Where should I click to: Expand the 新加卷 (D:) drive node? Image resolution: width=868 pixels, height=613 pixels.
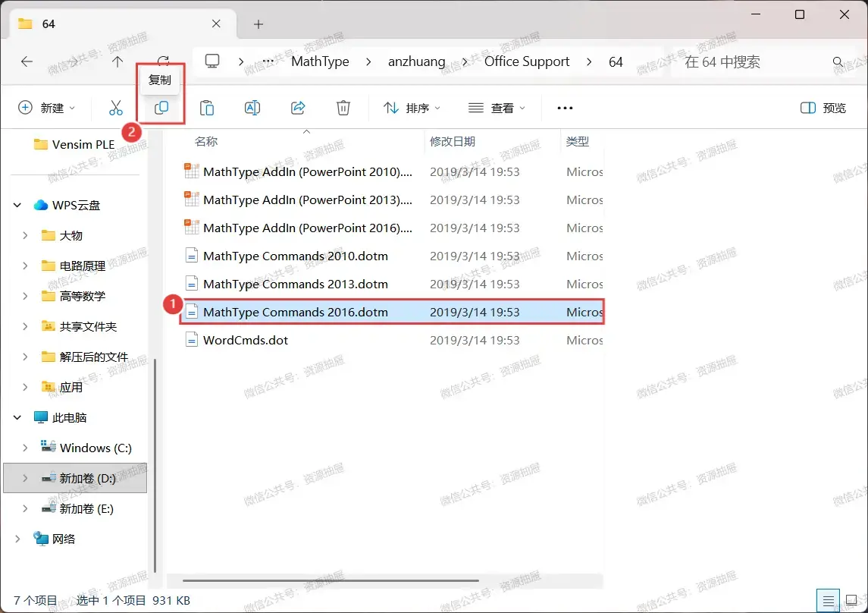coord(25,478)
